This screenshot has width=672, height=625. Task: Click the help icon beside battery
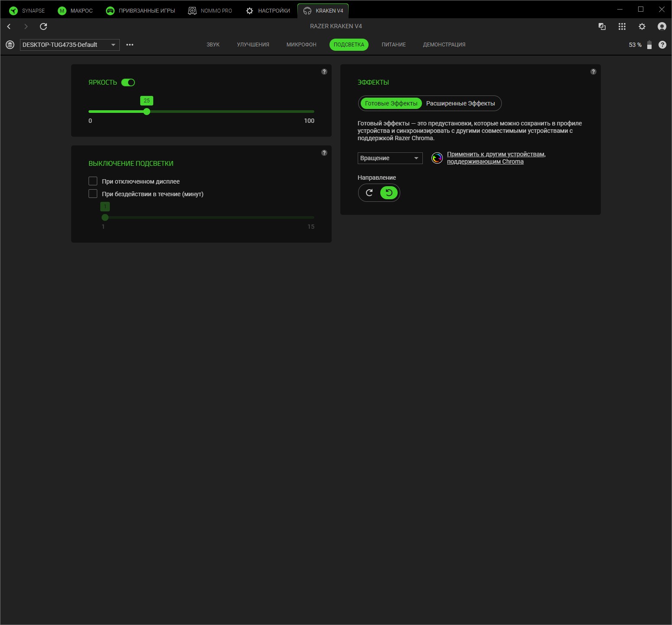[x=662, y=45]
